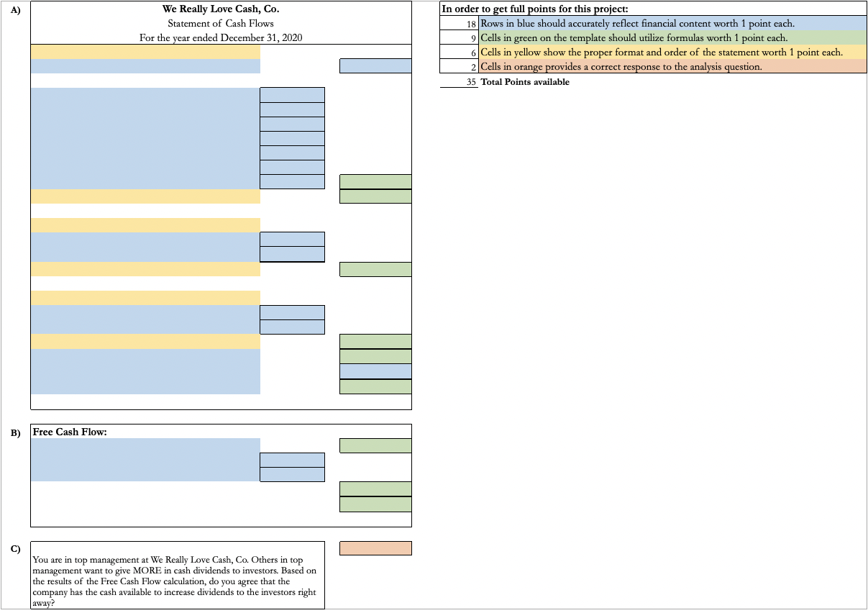Click 'Cells in green on the template' line
The width and height of the screenshot is (868, 613).
634,37
